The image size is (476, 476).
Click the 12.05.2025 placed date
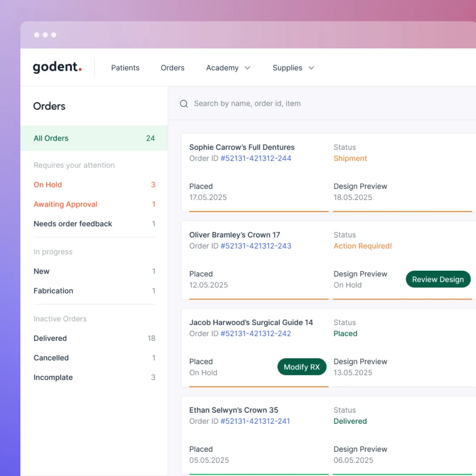point(209,285)
